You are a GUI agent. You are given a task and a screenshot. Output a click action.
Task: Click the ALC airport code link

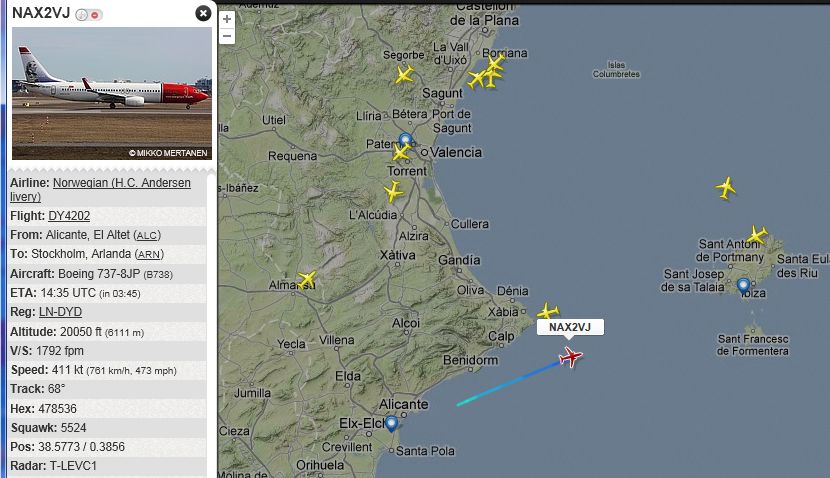point(147,236)
